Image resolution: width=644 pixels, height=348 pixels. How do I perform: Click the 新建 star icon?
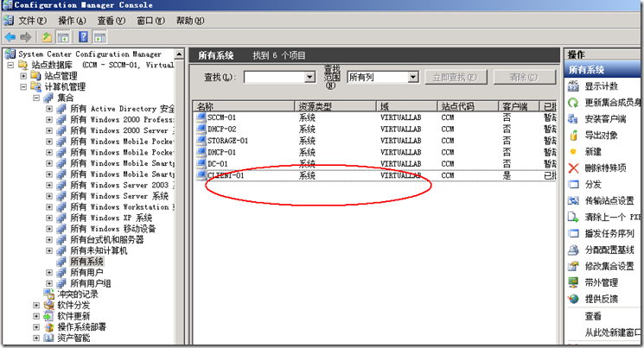[x=573, y=151]
